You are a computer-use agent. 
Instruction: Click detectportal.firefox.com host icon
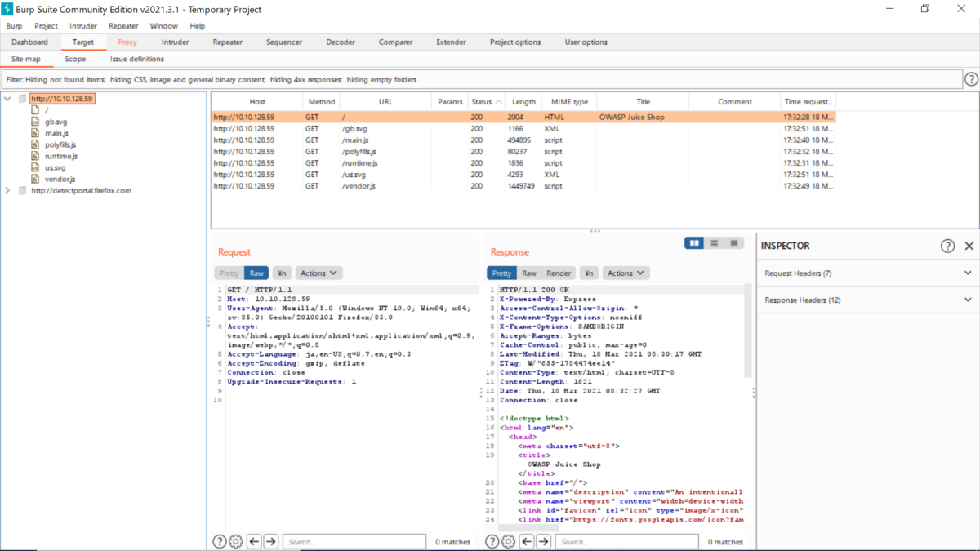coord(22,191)
